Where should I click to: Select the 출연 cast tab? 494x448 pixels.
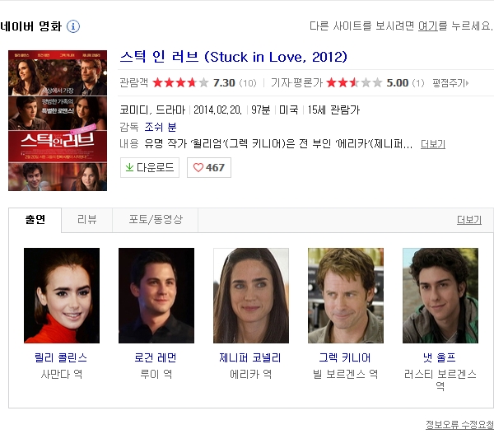coord(35,220)
